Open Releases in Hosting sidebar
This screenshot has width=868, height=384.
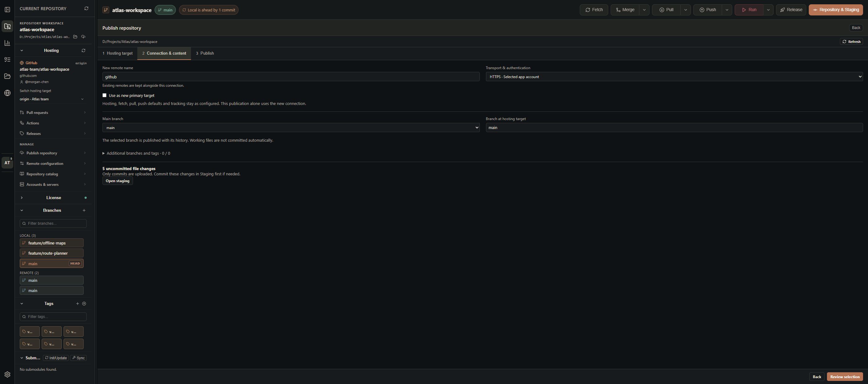tap(53, 134)
